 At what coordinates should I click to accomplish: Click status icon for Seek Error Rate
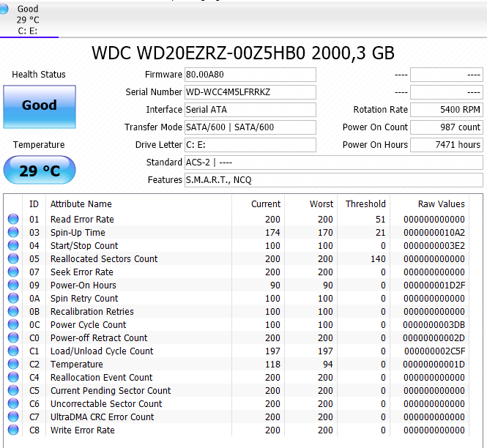pyautogui.click(x=13, y=272)
